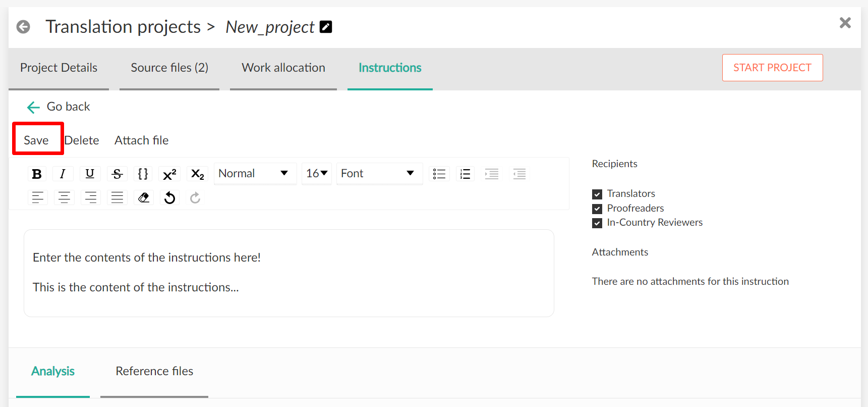Justify text alignment
Screen dimensions: 868x407
click(117, 197)
